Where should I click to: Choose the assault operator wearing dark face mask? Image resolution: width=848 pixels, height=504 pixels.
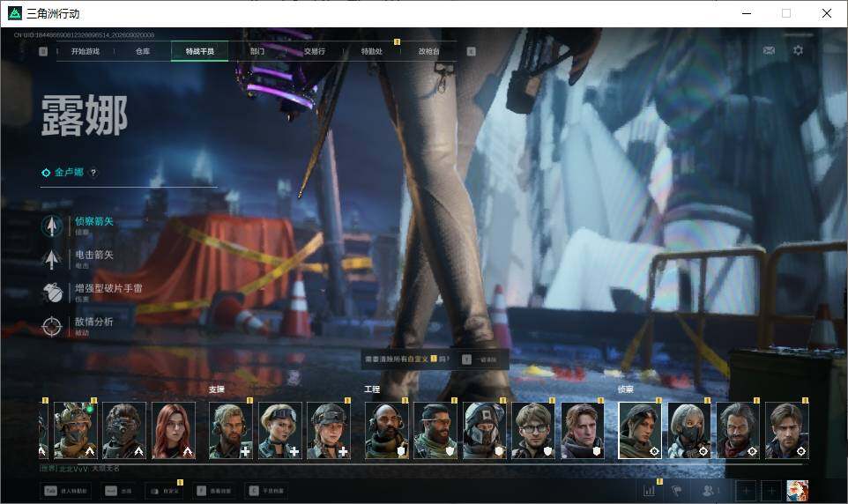click(124, 431)
